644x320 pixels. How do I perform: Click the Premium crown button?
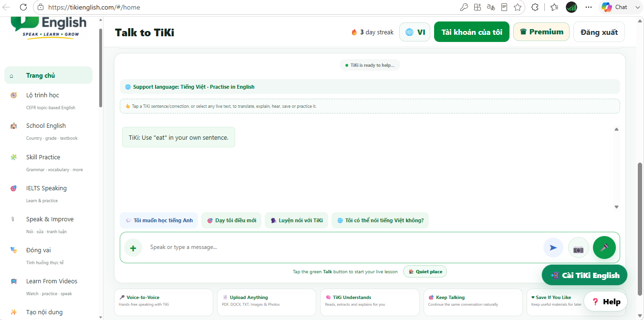[541, 32]
